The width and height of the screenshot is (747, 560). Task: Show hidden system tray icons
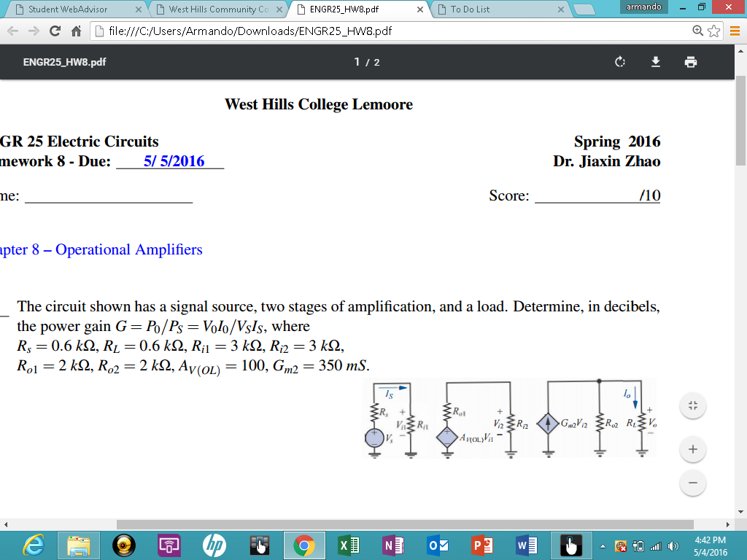603,546
